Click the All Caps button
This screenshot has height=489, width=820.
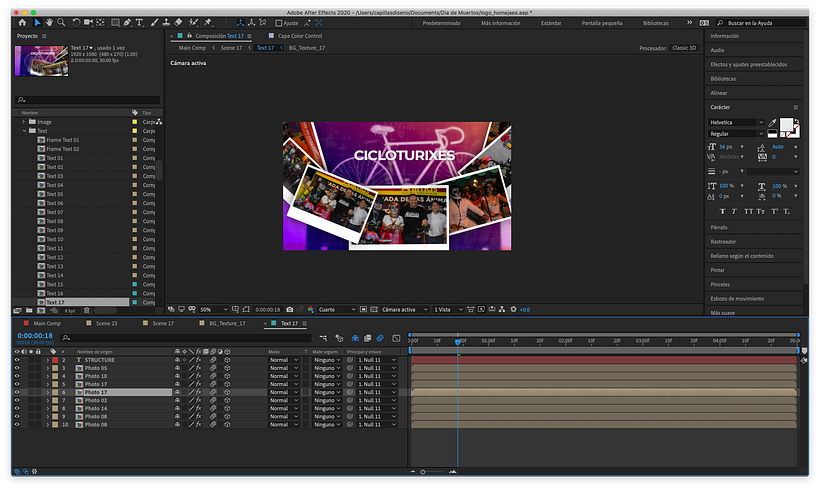(x=748, y=211)
